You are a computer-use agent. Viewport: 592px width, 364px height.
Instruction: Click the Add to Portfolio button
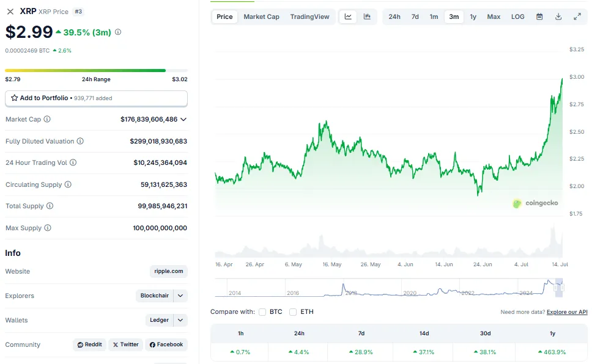click(96, 98)
